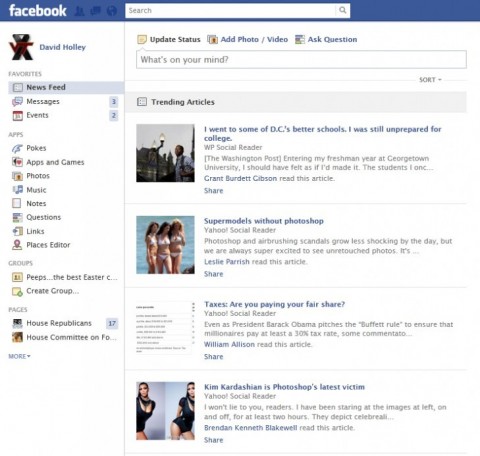
Task: Share the Supermodels without photoshop article
Action: pos(214,274)
